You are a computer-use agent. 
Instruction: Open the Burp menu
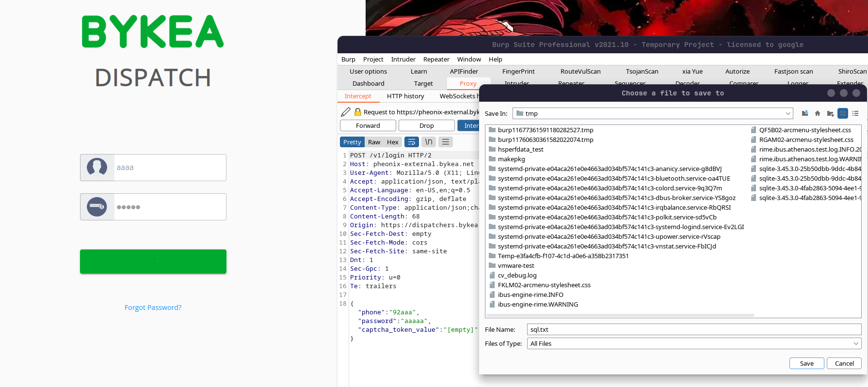tap(348, 59)
